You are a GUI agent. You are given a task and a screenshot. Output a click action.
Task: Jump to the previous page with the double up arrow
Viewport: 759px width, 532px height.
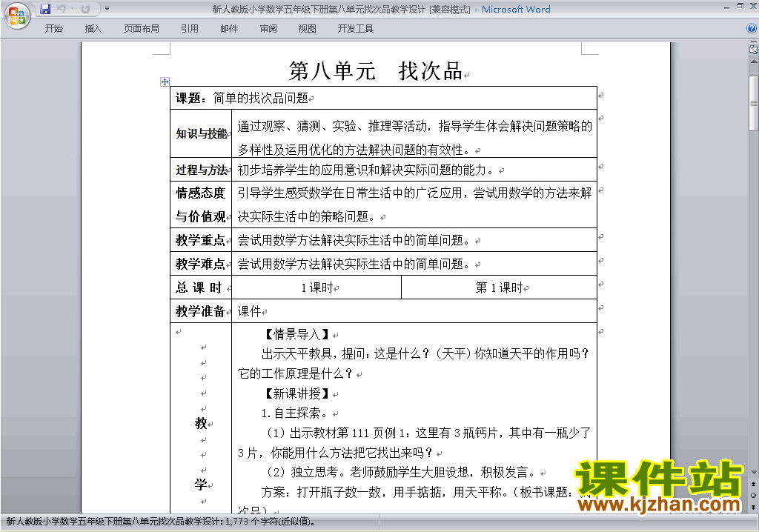[754, 484]
